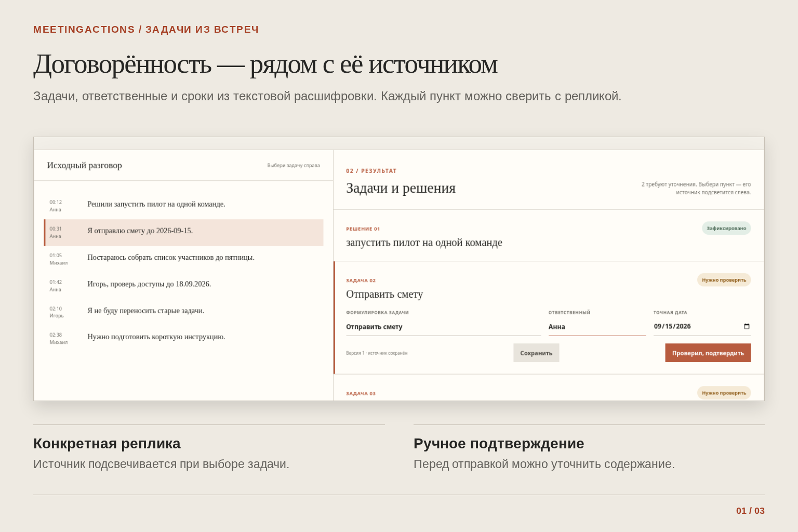
Task: Click the 01 / 03 slide counter
Action: (x=750, y=511)
